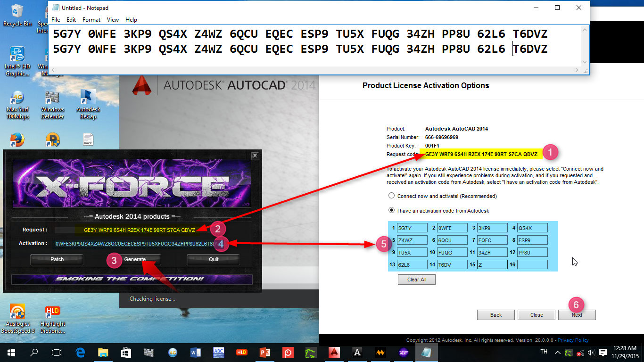Open Notepad View menu
Image resolution: width=644 pixels, height=362 pixels.
point(113,20)
